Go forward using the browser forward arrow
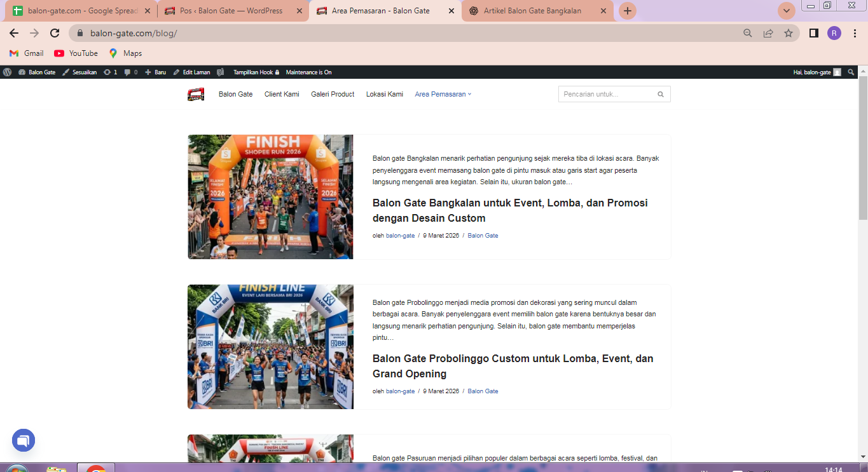The height and width of the screenshot is (472, 868). click(x=34, y=33)
